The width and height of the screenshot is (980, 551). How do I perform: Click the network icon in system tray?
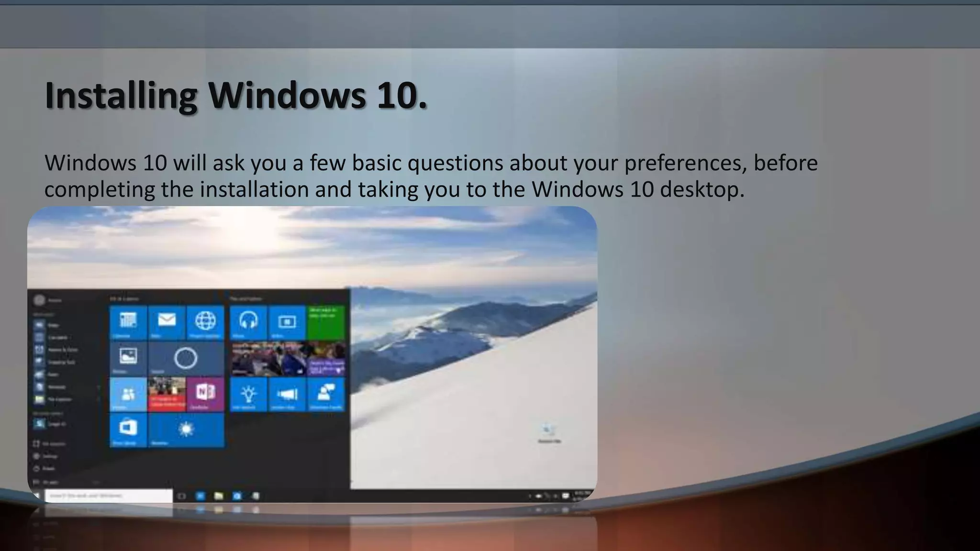[x=546, y=496]
